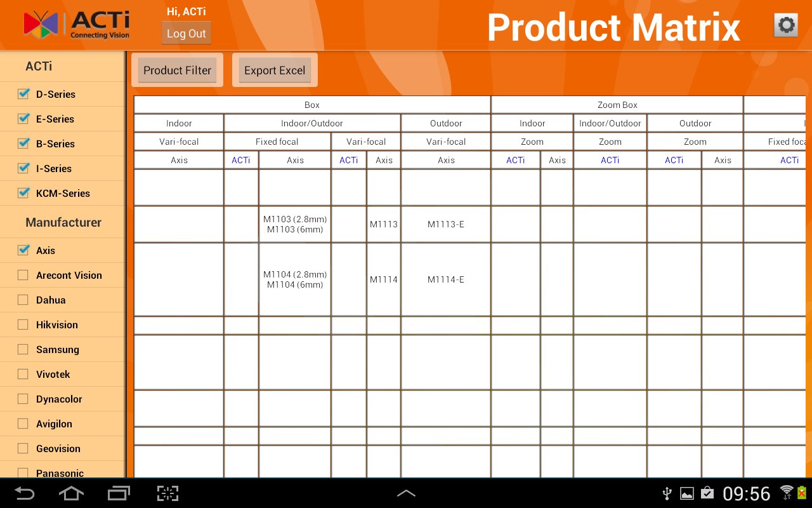The width and height of the screenshot is (812, 508).
Task: Click the Box Fixed focal header cell
Action: 277,142
